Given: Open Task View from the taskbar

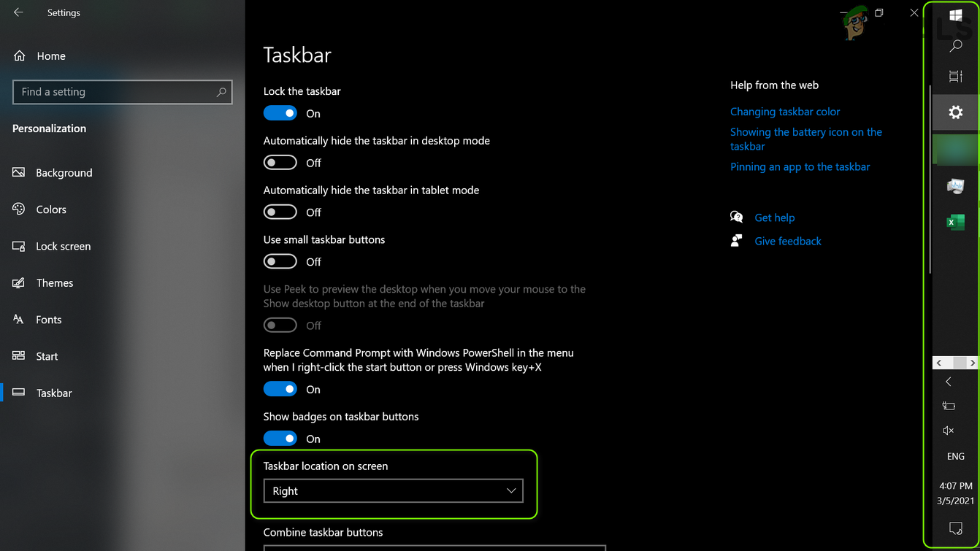Looking at the screenshot, I should click(x=955, y=77).
